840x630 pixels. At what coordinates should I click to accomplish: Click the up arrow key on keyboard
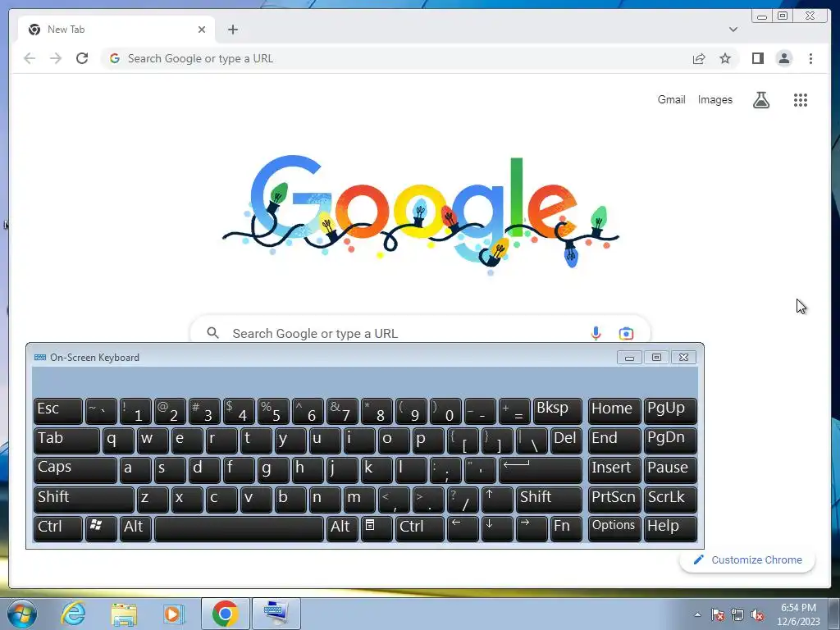click(x=497, y=500)
